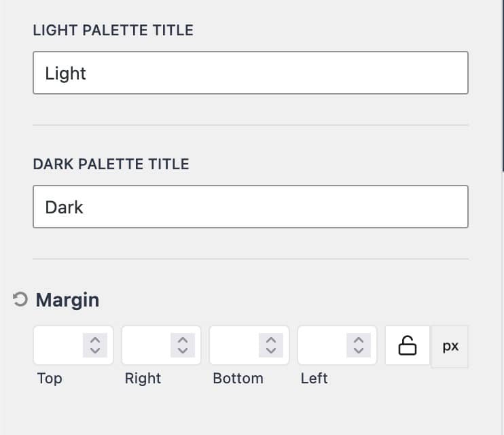This screenshot has height=435, width=504.
Task: Raise Left margin with the up arrow
Action: pos(359,341)
